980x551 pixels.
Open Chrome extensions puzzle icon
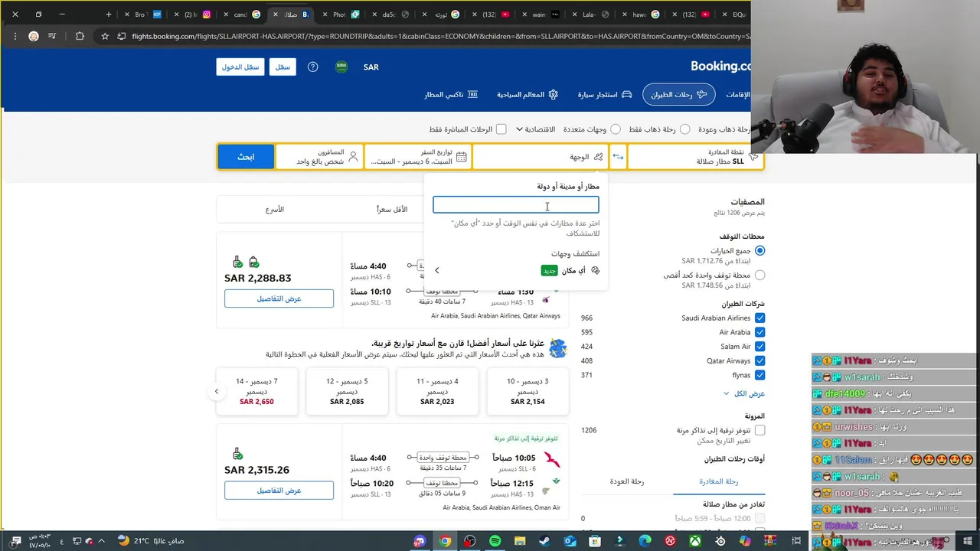80,36
